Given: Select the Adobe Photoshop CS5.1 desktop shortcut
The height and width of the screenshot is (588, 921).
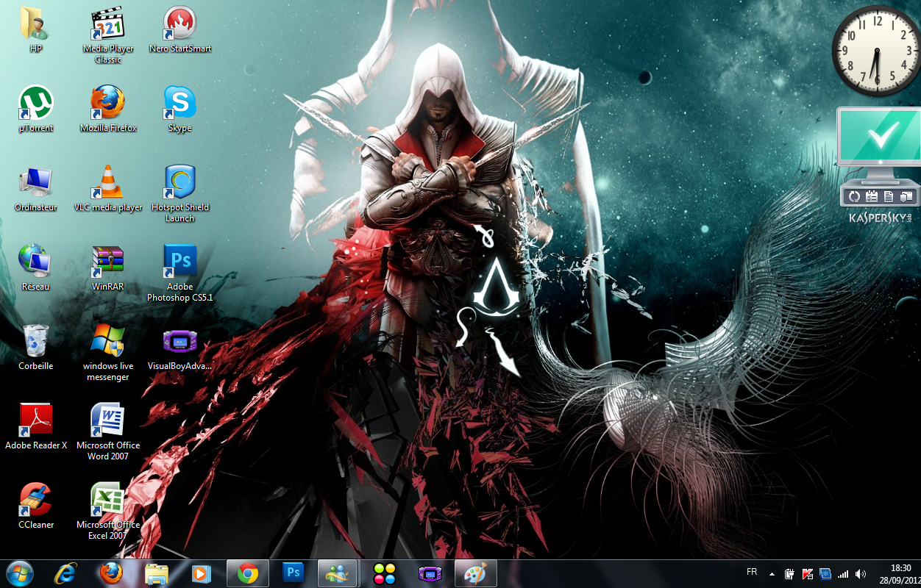Looking at the screenshot, I should tap(180, 273).
